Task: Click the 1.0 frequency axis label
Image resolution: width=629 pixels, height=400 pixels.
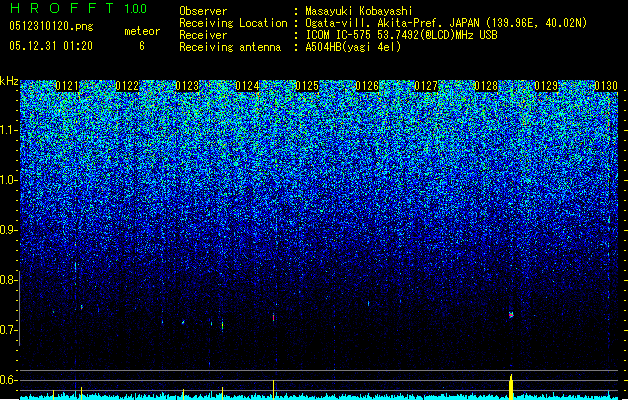Action: coord(9,180)
